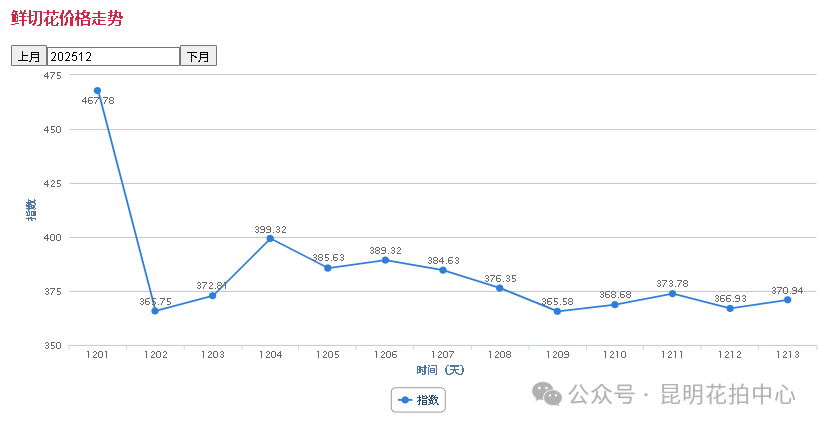
Task: Click the 1206 data point at 389.32
Action: tap(385, 260)
